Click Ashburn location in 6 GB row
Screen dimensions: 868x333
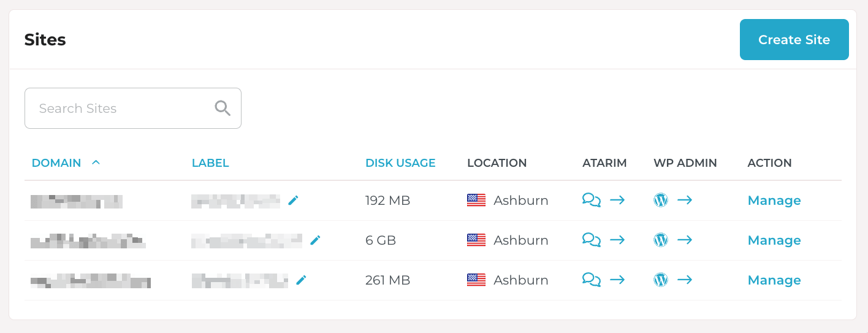click(521, 240)
